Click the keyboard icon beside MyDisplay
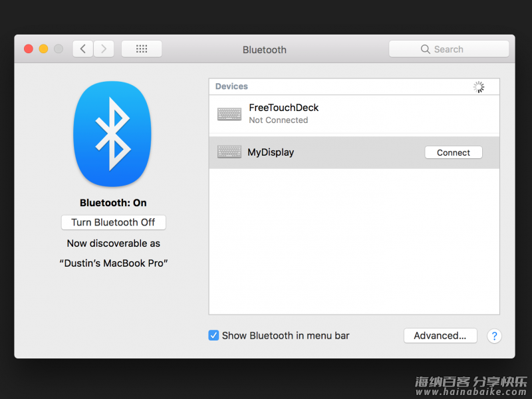Image resolution: width=532 pixels, height=399 pixels. [229, 152]
